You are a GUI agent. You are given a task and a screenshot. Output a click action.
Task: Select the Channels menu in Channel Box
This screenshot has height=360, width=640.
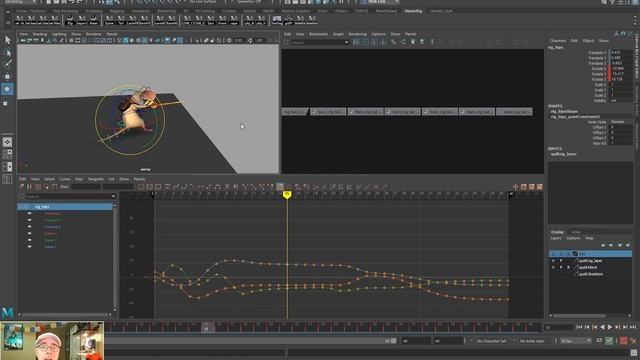[x=558, y=41]
